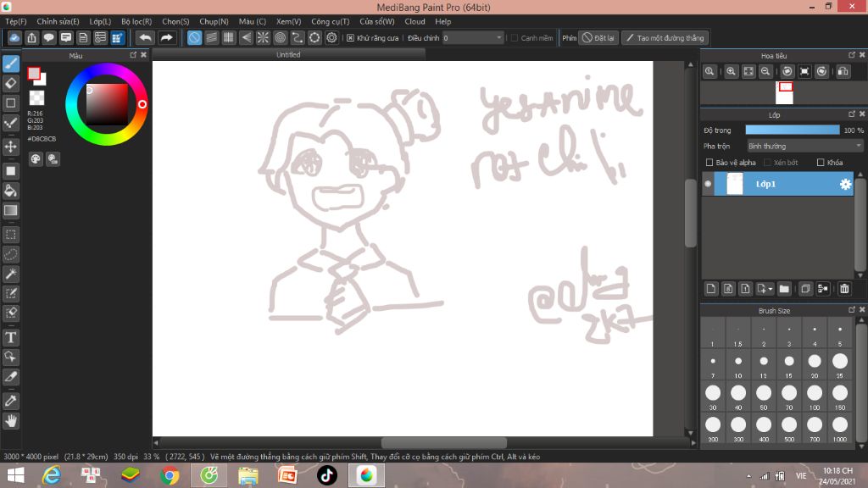
Task: Create a new layer folder
Action: pyautogui.click(x=784, y=289)
